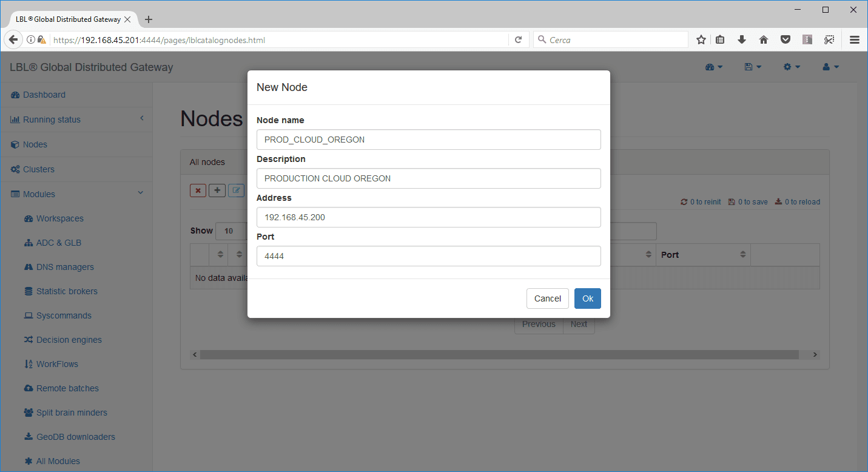
Task: Click LBL Global Distributed Gateway brand link
Action: [92, 67]
